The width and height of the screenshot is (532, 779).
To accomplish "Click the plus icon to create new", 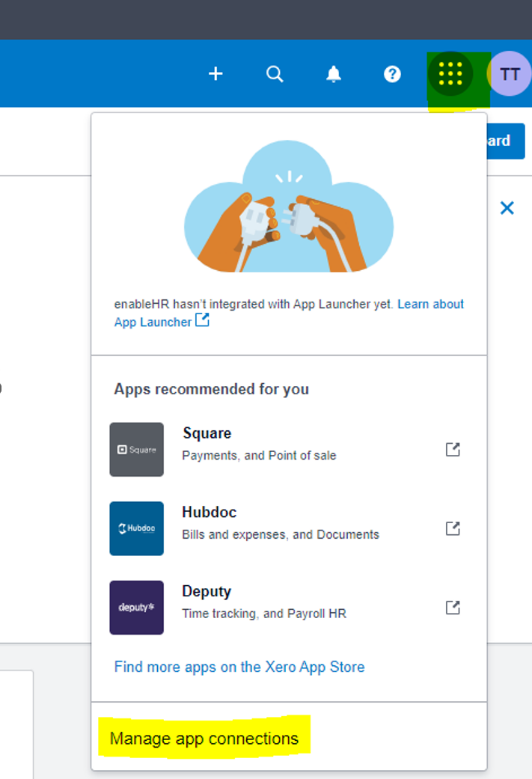I will [x=215, y=73].
